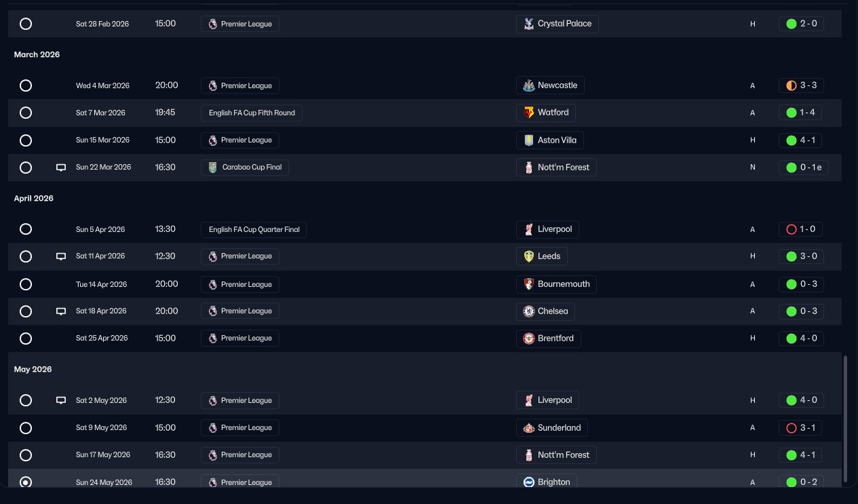Click the Bournemouth club crest icon
This screenshot has width=858, height=504.
(x=529, y=284)
